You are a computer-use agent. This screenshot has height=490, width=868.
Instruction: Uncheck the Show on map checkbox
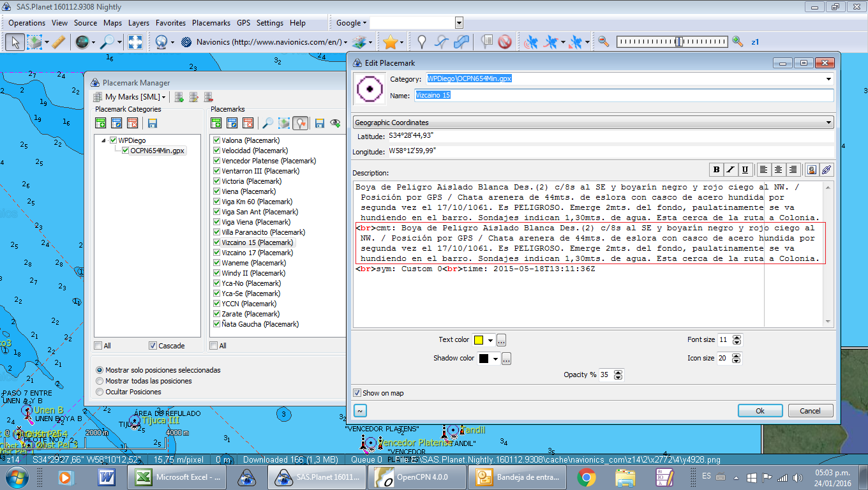(357, 393)
